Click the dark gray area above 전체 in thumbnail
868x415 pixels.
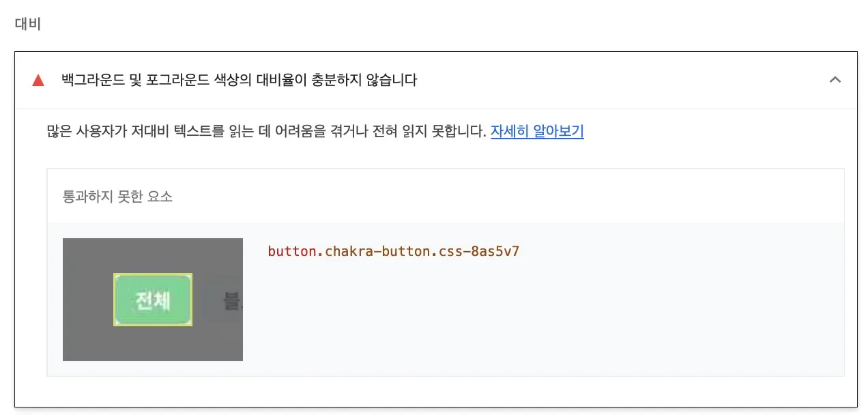point(152,255)
